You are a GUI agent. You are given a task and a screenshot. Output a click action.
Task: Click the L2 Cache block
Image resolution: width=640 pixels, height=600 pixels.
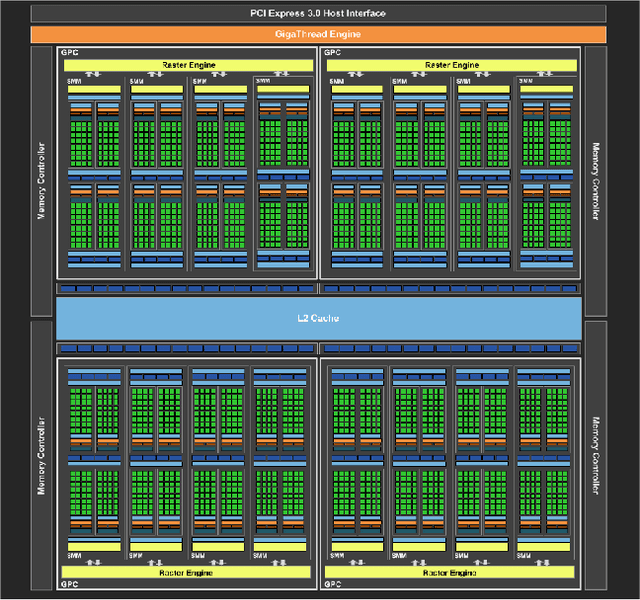coord(319,318)
